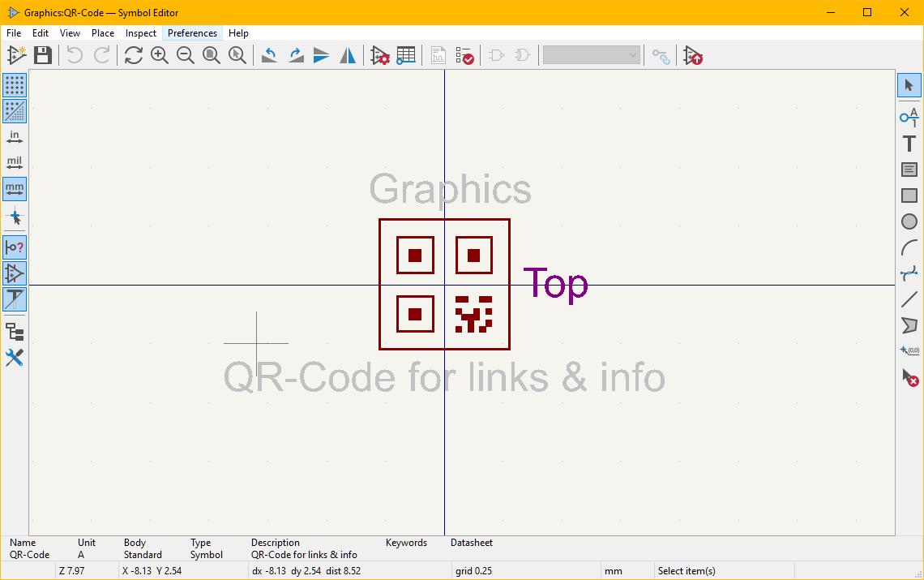Click the Zoom to Fit icon
The width and height of the screenshot is (924, 580).
[x=212, y=55]
